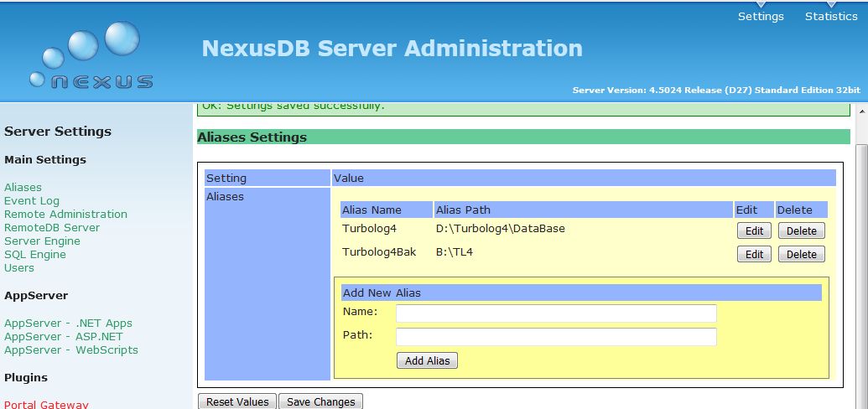The image size is (868, 409).
Task: Open the Settings menu at top
Action: pyautogui.click(x=761, y=16)
